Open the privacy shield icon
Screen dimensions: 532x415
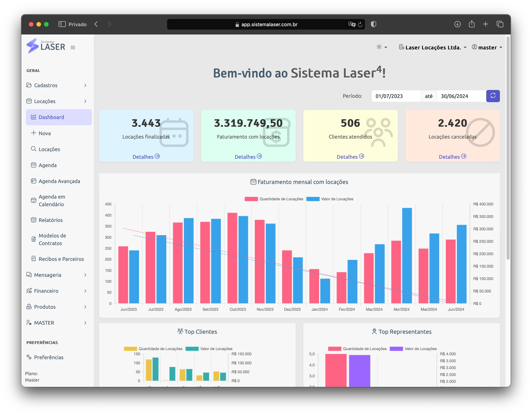[x=373, y=24]
